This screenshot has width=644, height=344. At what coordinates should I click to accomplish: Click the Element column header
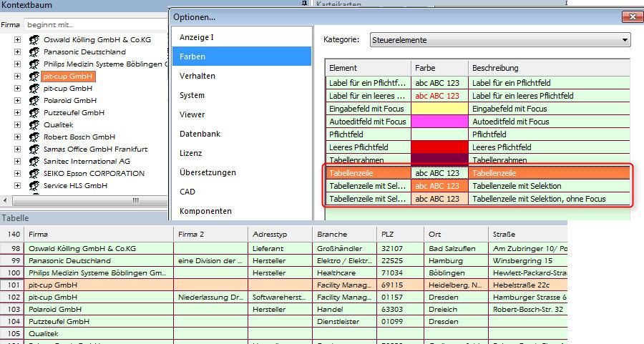pyautogui.click(x=369, y=68)
